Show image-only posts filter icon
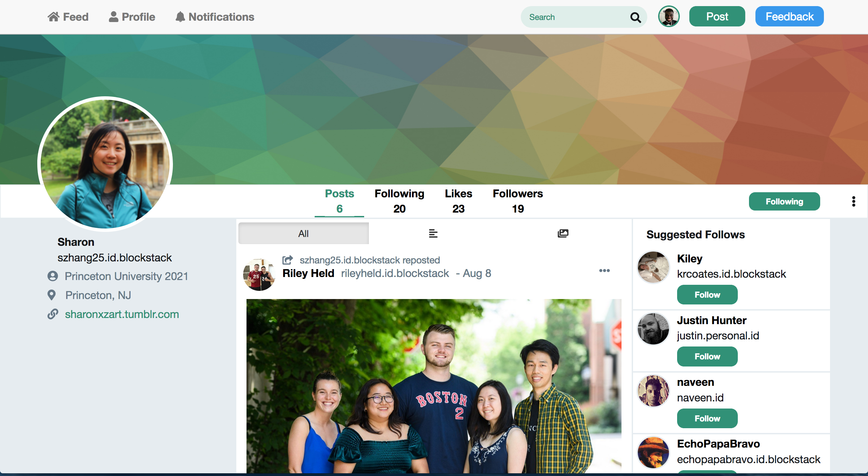868x476 pixels. pos(563,233)
